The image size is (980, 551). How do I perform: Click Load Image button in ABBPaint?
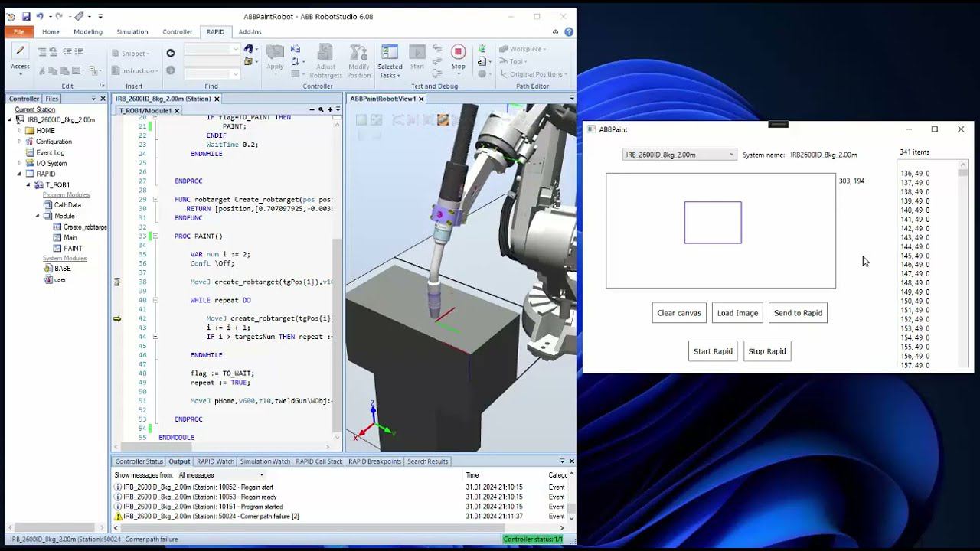point(737,312)
